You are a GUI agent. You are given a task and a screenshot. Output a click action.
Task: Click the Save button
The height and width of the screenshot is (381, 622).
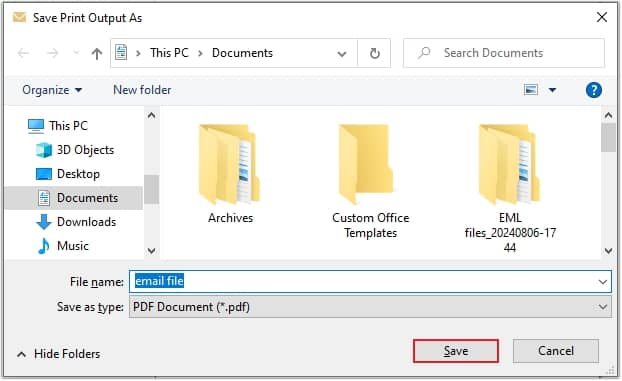pos(455,350)
